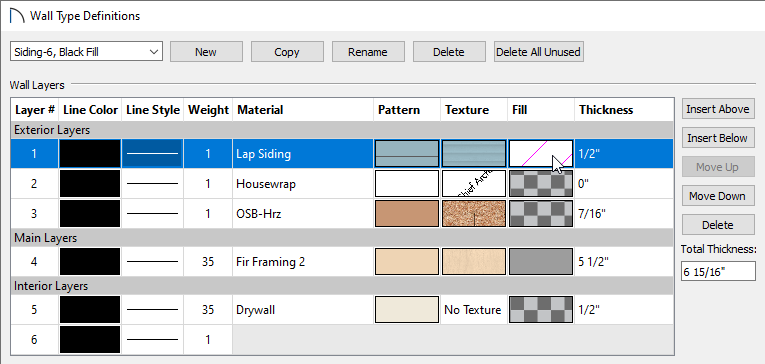Click the 'Lap Siding' material name
Viewport: 765px width, 364px height.
(263, 154)
